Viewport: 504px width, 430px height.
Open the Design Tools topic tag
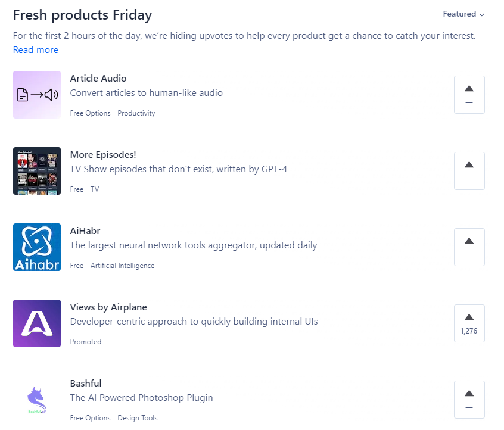138,418
